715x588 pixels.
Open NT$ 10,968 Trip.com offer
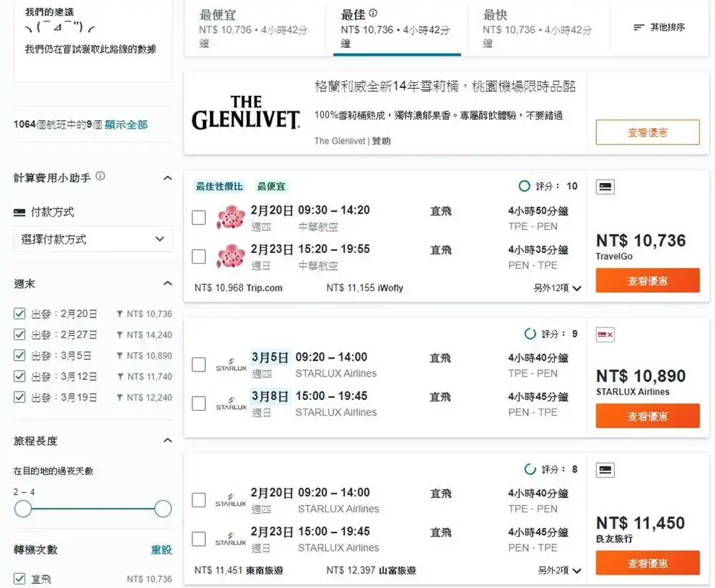point(239,288)
